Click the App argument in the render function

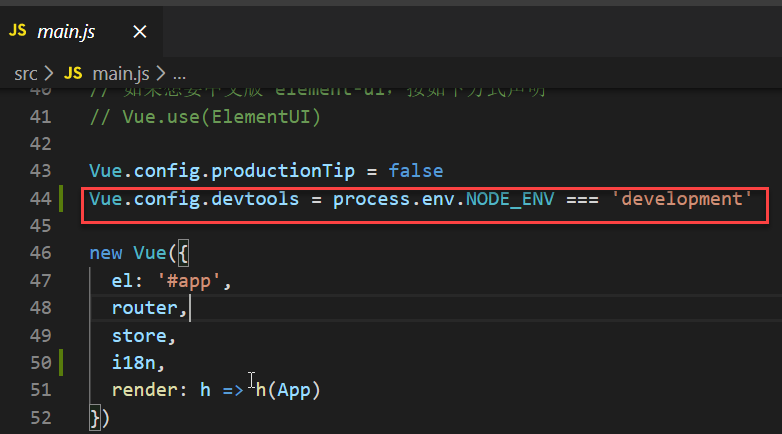click(x=297, y=390)
